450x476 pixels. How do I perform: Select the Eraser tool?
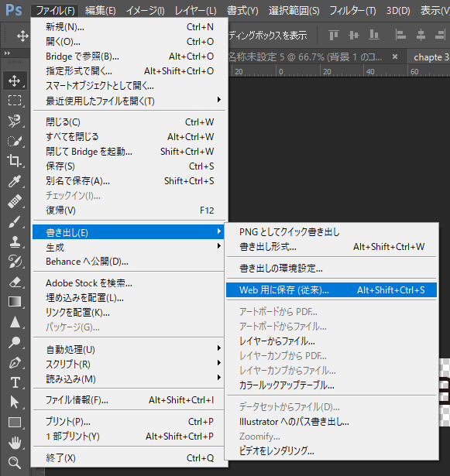15,282
